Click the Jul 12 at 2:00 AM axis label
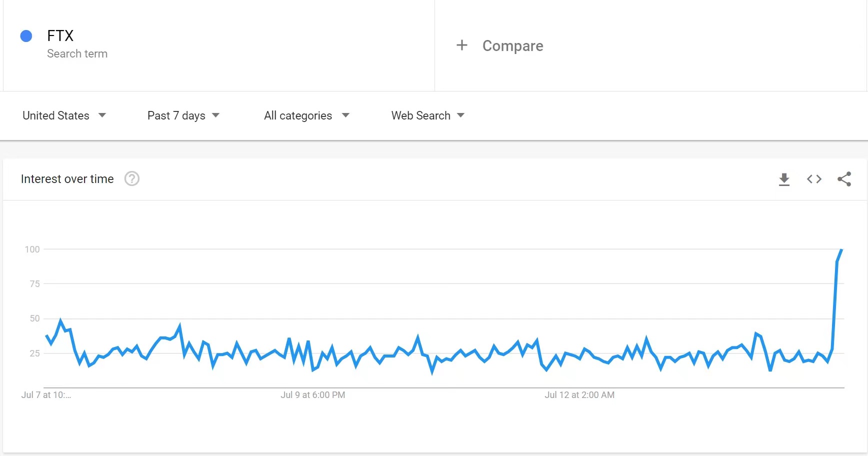Screen dimensions: 868x456 click(579, 395)
